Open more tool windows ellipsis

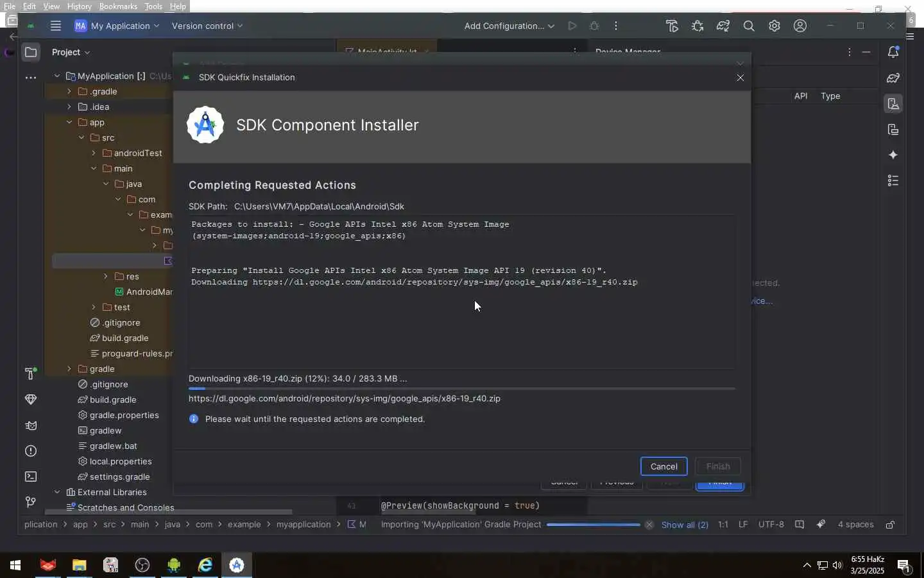pyautogui.click(x=31, y=78)
